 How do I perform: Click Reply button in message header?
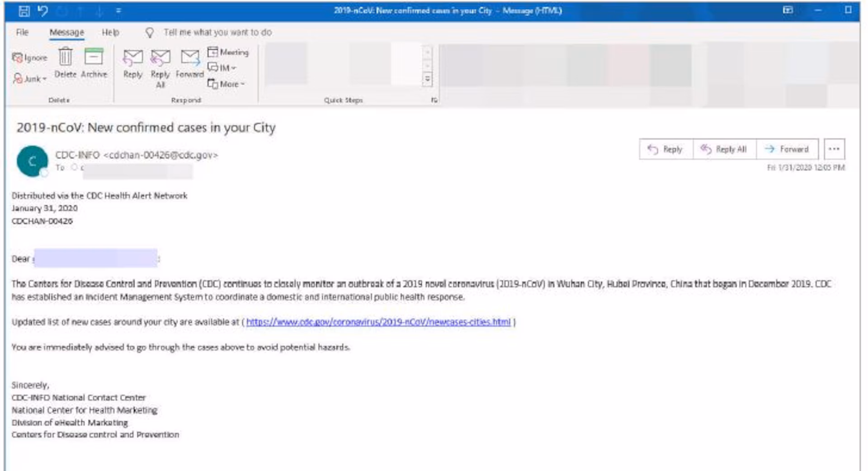pos(666,149)
